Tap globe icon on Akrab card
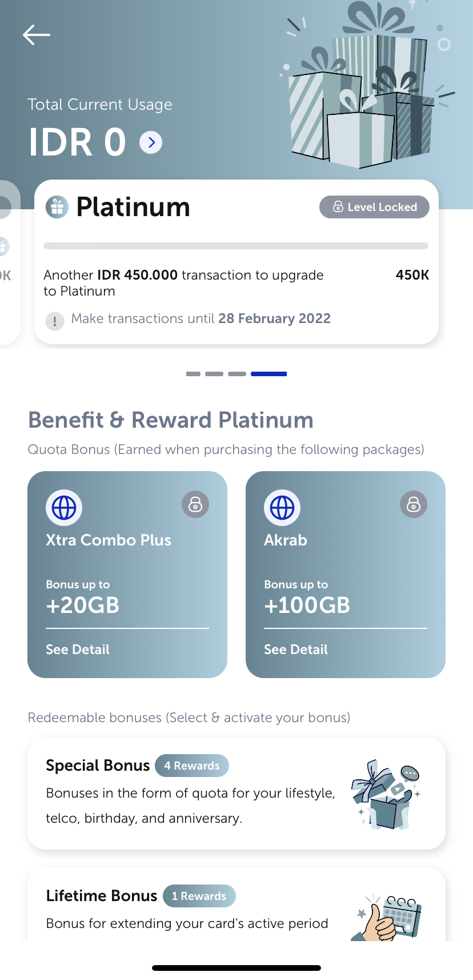Image resolution: width=473 pixels, height=980 pixels. pos(282,507)
